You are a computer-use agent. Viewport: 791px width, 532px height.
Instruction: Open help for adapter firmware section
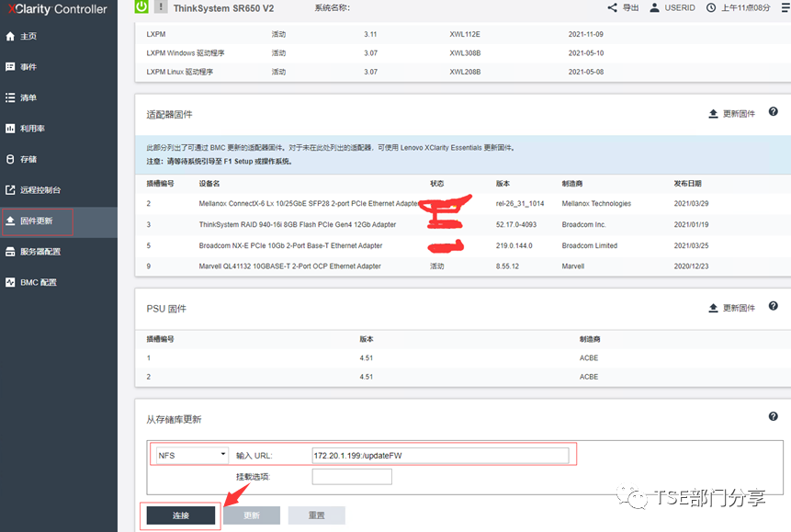(x=773, y=111)
